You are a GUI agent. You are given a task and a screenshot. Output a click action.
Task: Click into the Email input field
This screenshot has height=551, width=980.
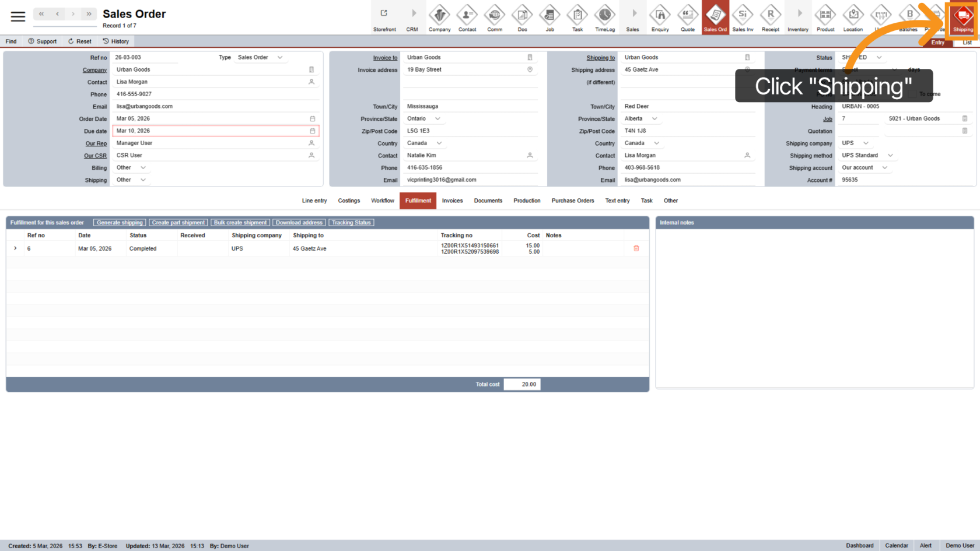click(210, 107)
